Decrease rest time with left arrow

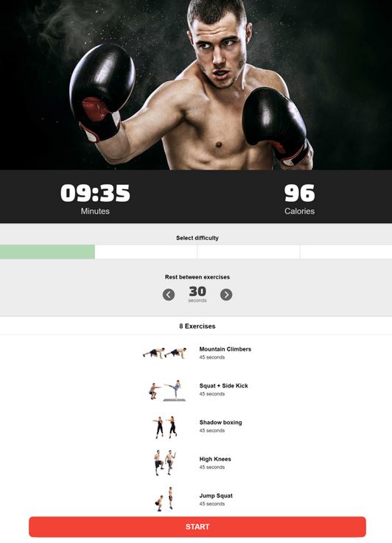[169, 295]
